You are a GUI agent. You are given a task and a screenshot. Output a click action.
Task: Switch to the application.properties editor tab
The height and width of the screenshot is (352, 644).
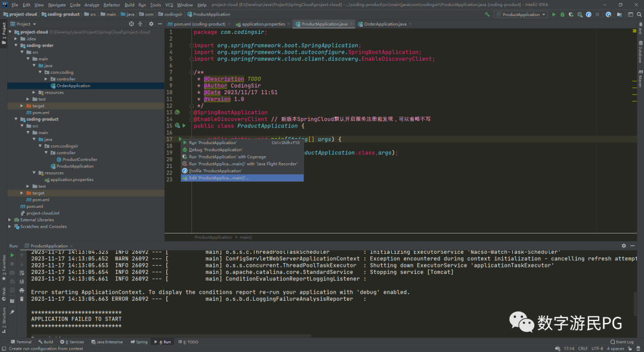click(x=263, y=24)
